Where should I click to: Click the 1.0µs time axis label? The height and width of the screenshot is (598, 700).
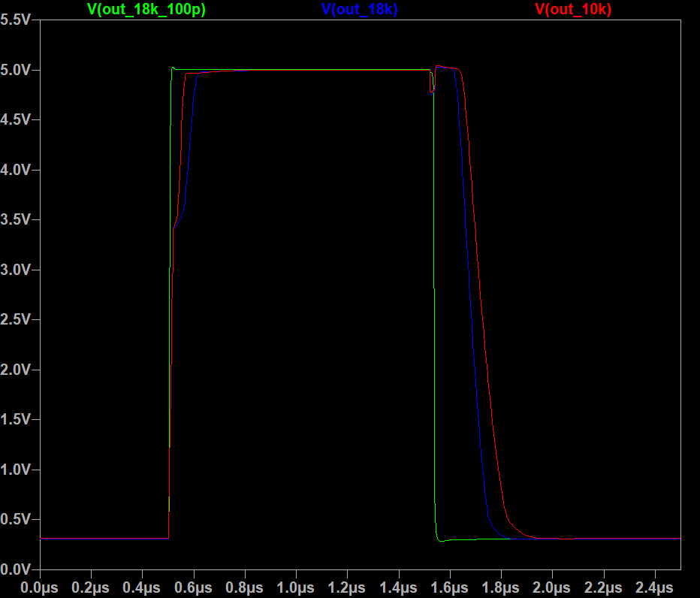tap(295, 587)
